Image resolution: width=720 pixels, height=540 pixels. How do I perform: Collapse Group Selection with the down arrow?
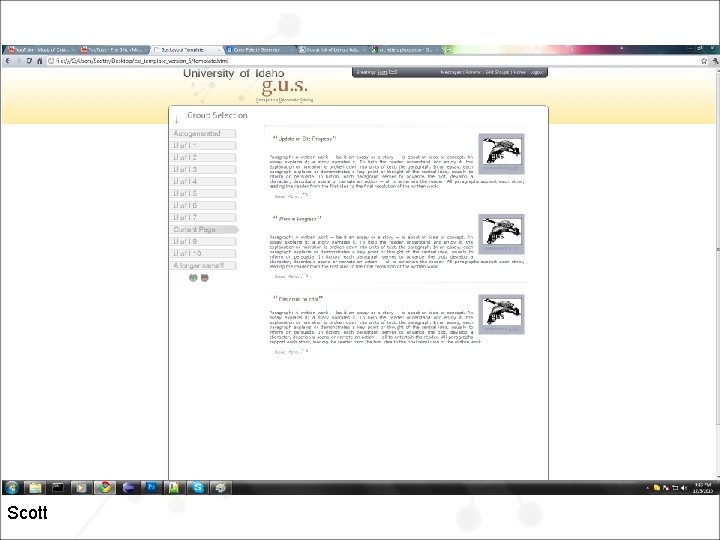(176, 118)
